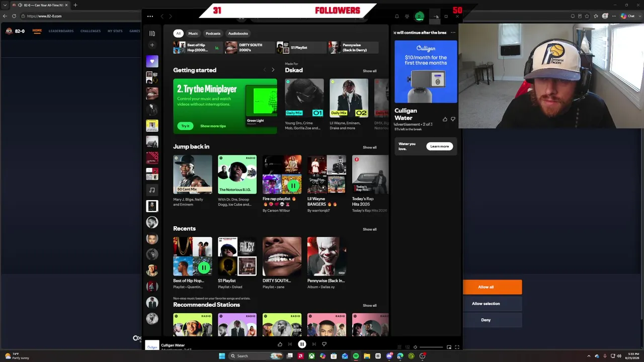Open the Spotify green profile avatar
Screen dimensions: 644x362
(419, 17)
